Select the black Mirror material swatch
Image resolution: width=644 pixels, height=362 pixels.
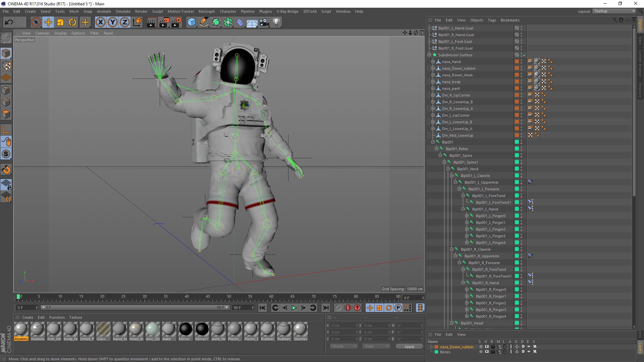click(x=185, y=329)
